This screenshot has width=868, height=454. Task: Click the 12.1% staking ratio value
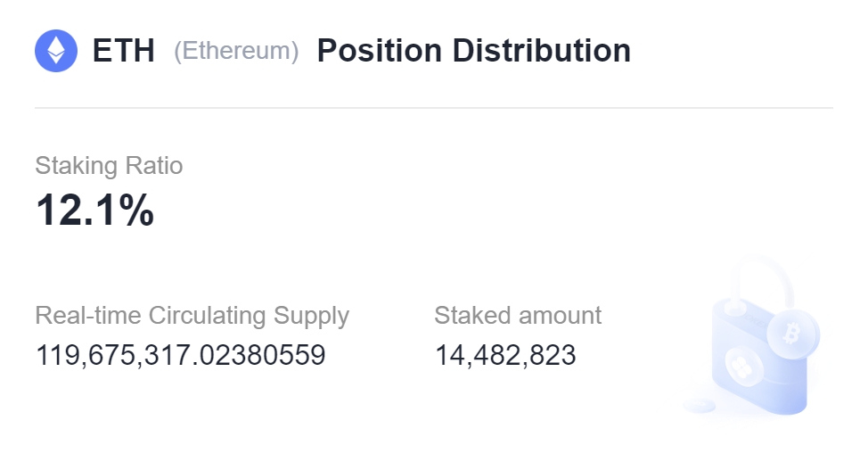(94, 210)
